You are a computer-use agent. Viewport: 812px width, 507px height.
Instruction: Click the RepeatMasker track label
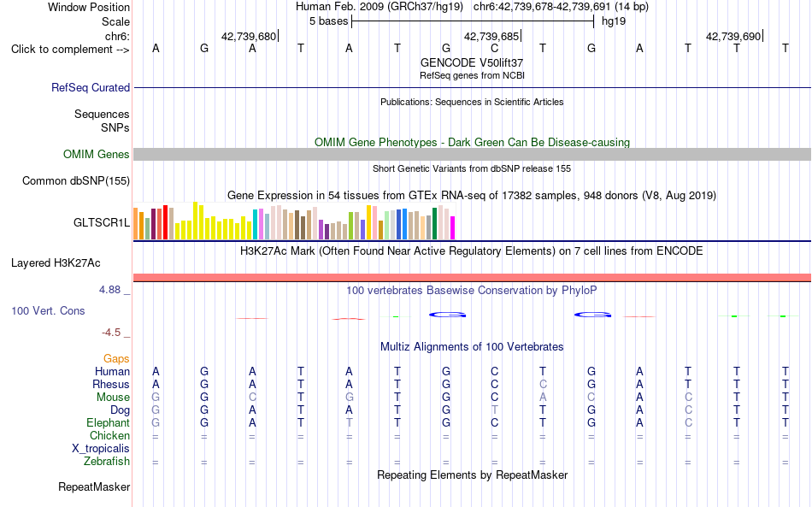tap(94, 486)
